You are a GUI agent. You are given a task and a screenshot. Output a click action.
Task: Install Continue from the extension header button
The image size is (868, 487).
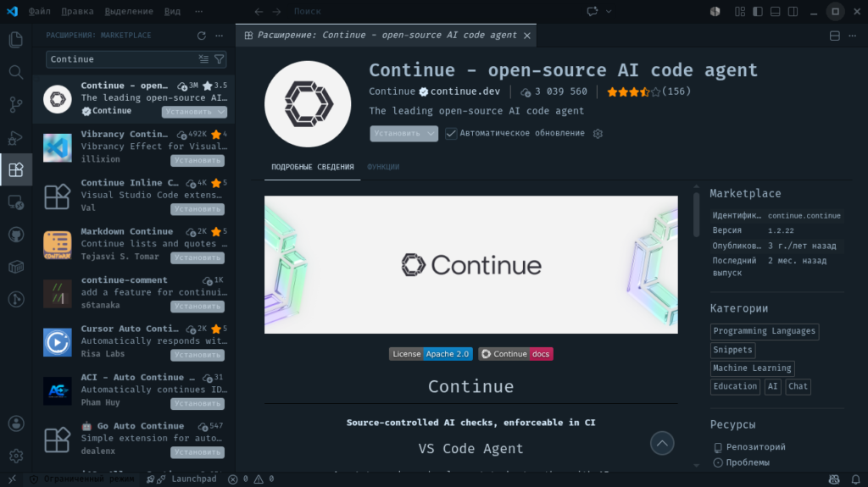pyautogui.click(x=398, y=133)
